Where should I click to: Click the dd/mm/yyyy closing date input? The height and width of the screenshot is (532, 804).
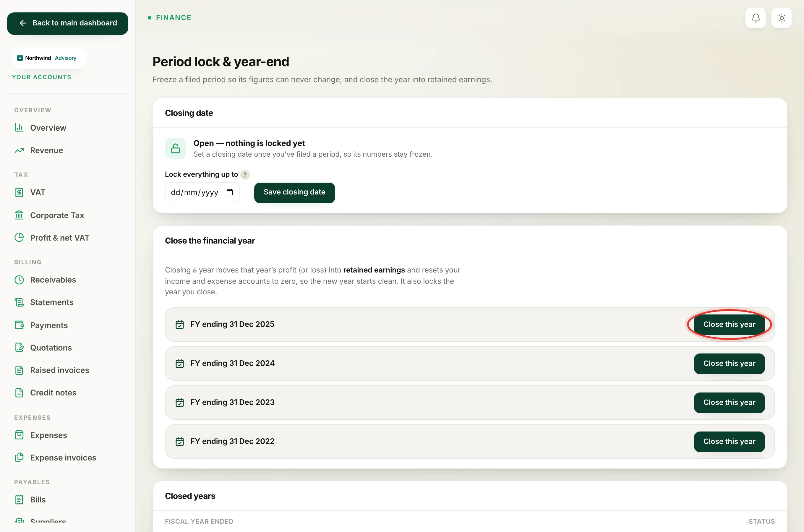202,193
